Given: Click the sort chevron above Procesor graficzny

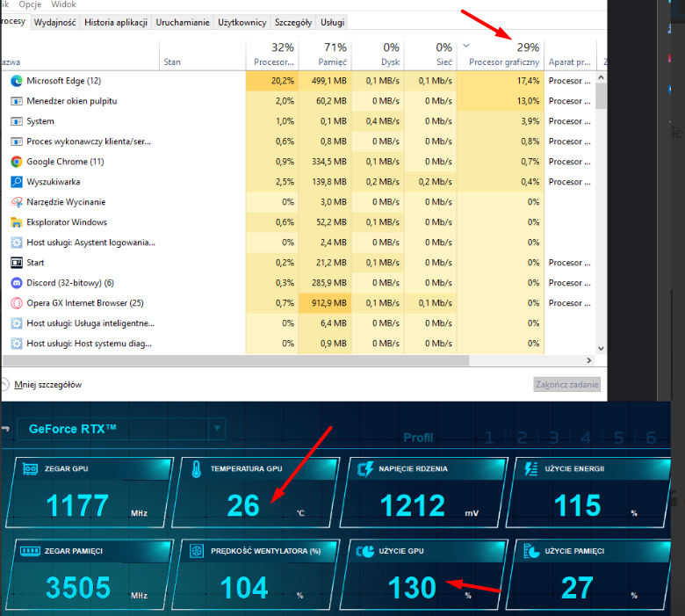Looking at the screenshot, I should point(466,46).
